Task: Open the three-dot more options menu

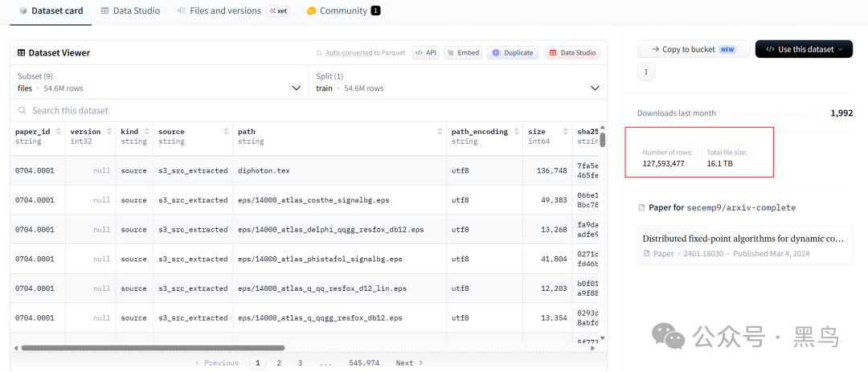Action: (x=646, y=72)
